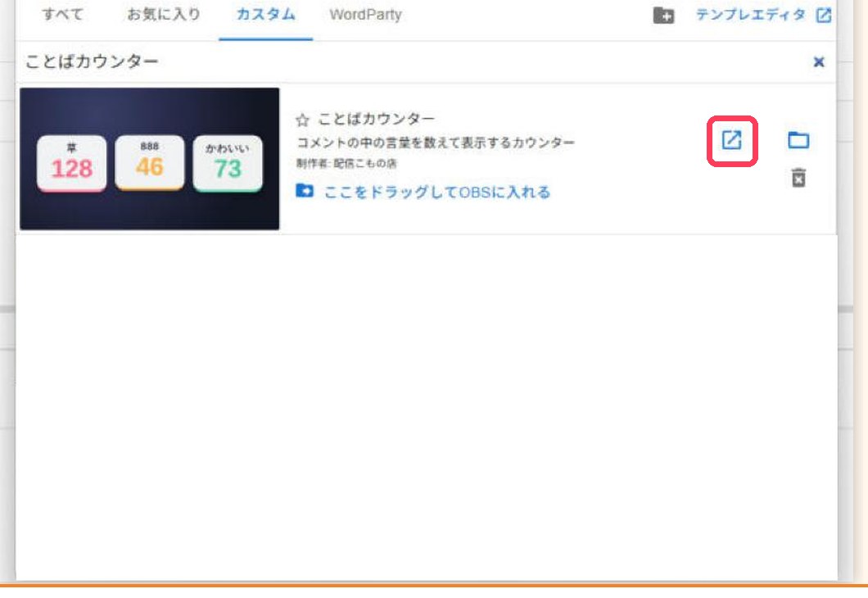Click the folder icon before ここをドラッグして

click(305, 191)
